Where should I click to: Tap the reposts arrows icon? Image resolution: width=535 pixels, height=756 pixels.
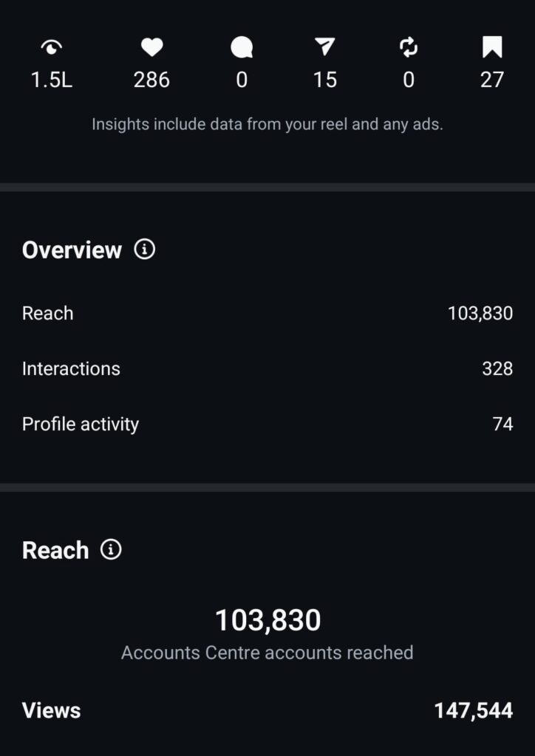click(x=409, y=48)
